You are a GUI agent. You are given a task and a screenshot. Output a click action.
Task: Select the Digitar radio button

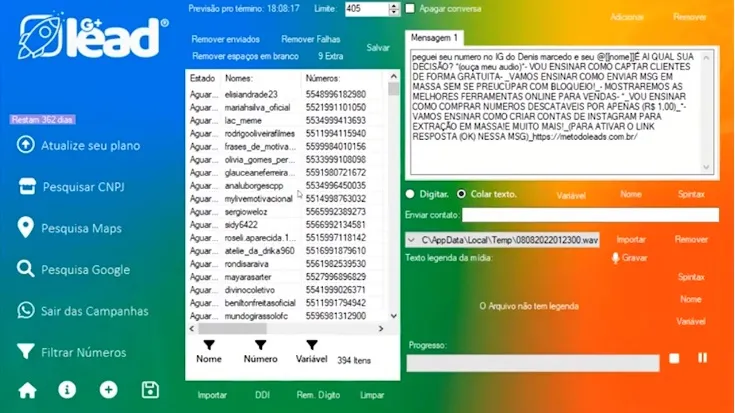click(411, 194)
